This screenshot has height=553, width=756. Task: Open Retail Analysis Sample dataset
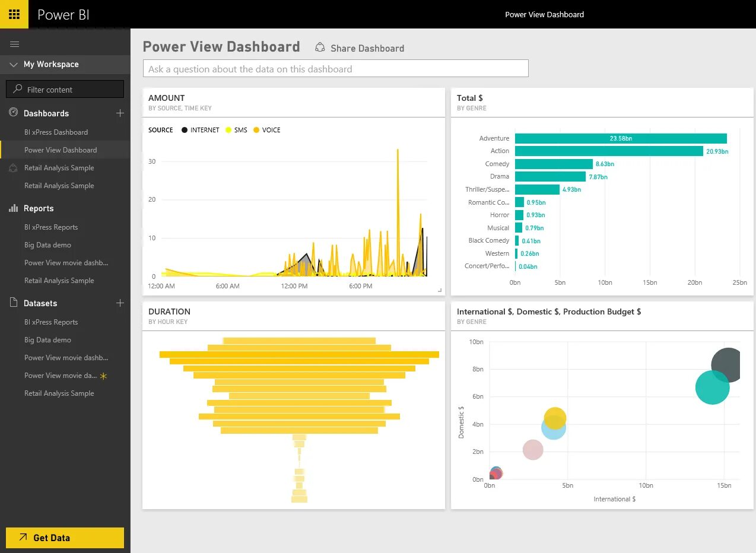pos(59,393)
